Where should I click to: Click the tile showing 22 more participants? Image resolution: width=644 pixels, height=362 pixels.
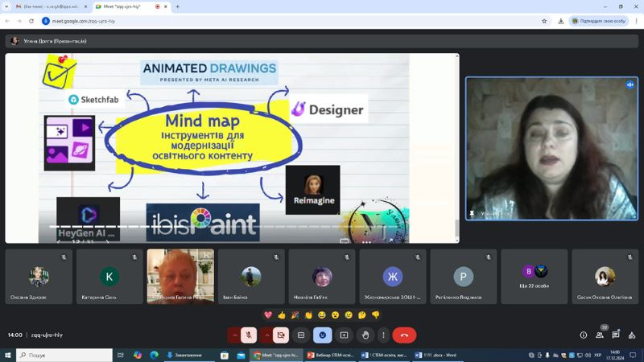[534, 276]
